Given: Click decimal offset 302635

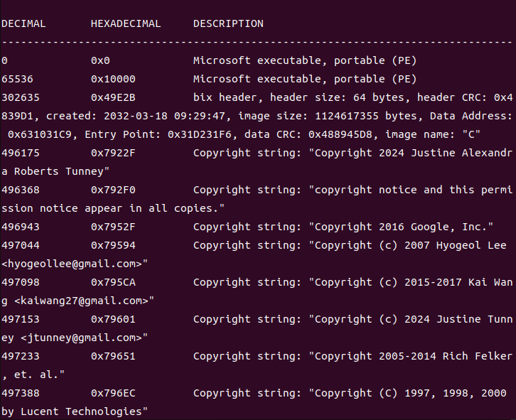Looking at the screenshot, I should click(x=21, y=97).
